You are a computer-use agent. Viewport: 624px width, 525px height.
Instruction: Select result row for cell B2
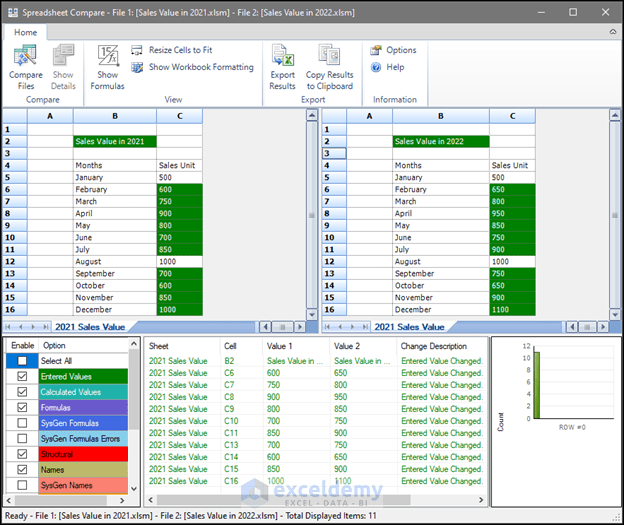(315, 361)
